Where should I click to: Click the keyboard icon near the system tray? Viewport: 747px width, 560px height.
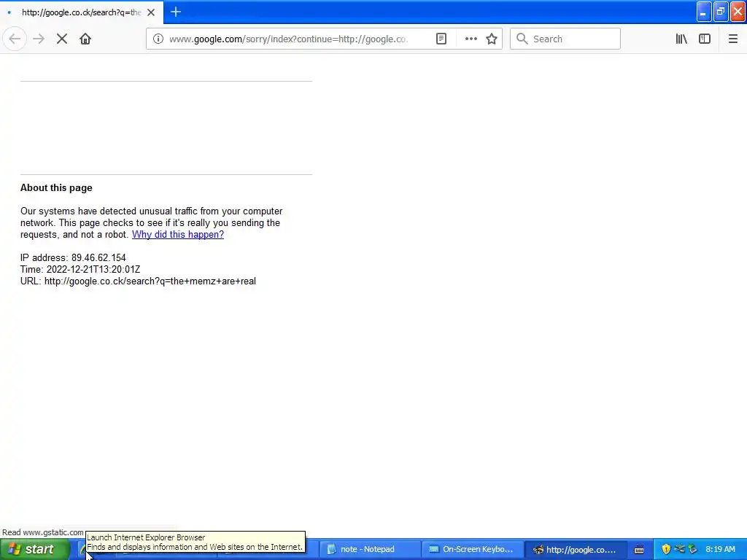point(639,550)
